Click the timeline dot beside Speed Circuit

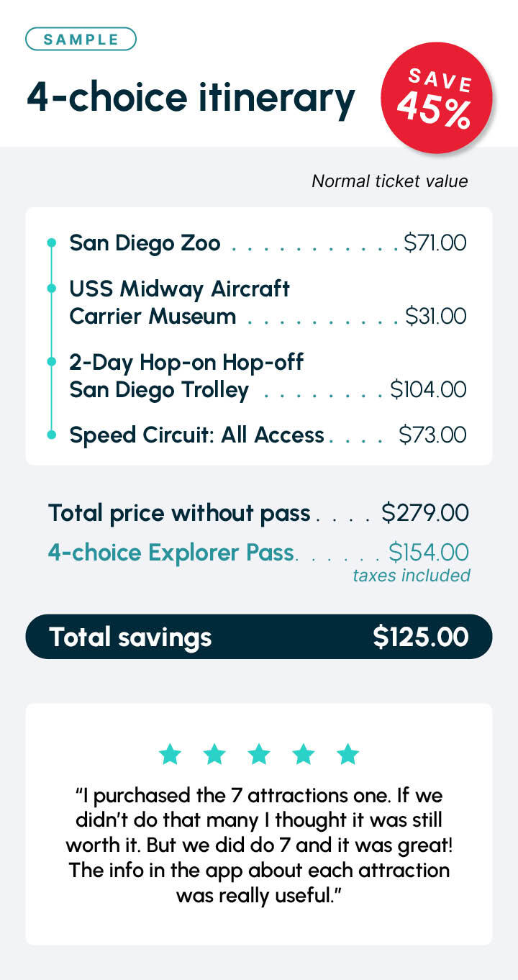click(x=51, y=435)
